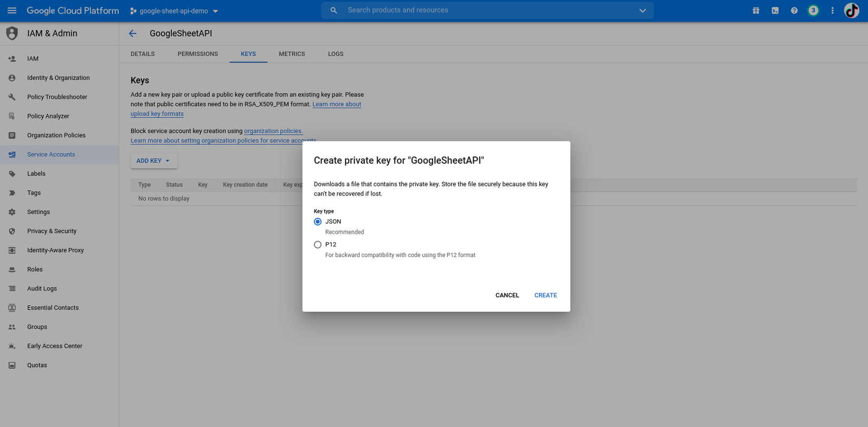Image resolution: width=868 pixels, height=427 pixels.
Task: Click the Tags icon
Action: click(12, 193)
